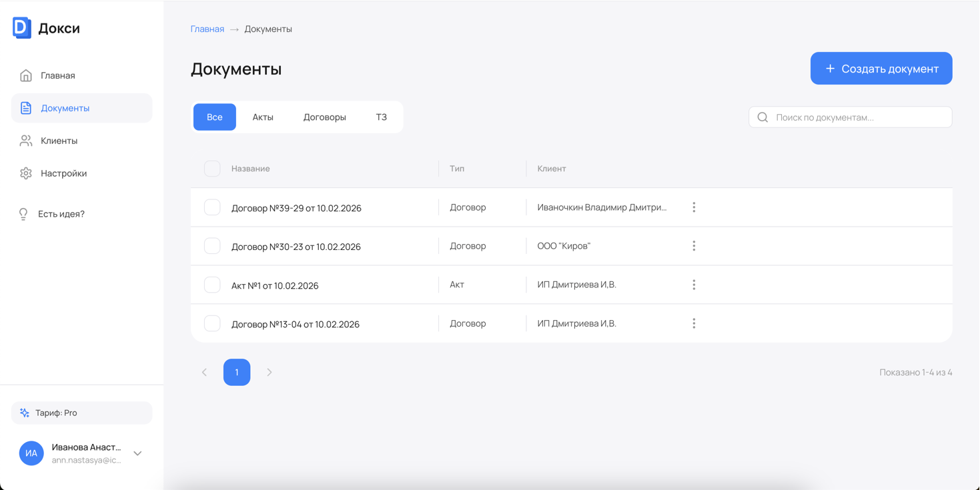Click the lightbulb icon for Есть идея
The height and width of the screenshot is (490, 980).
tap(23, 214)
